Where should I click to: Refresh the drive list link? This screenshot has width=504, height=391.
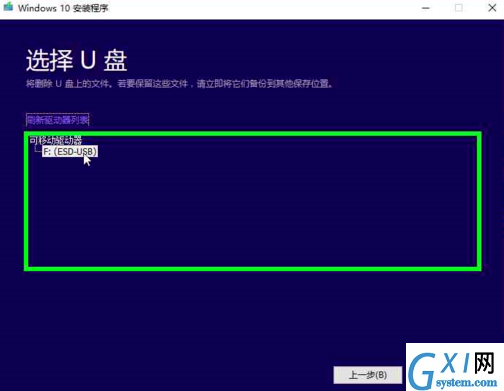[58, 120]
